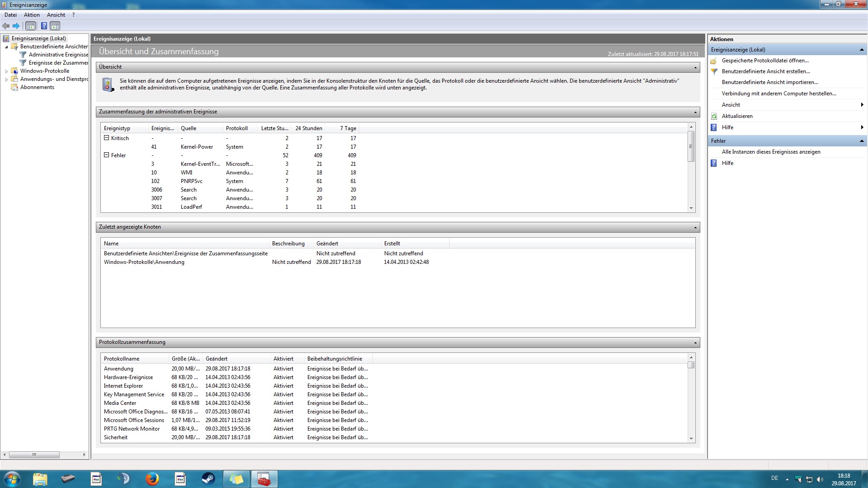Toggle the action pane show/hide toolbar button

point(55,26)
